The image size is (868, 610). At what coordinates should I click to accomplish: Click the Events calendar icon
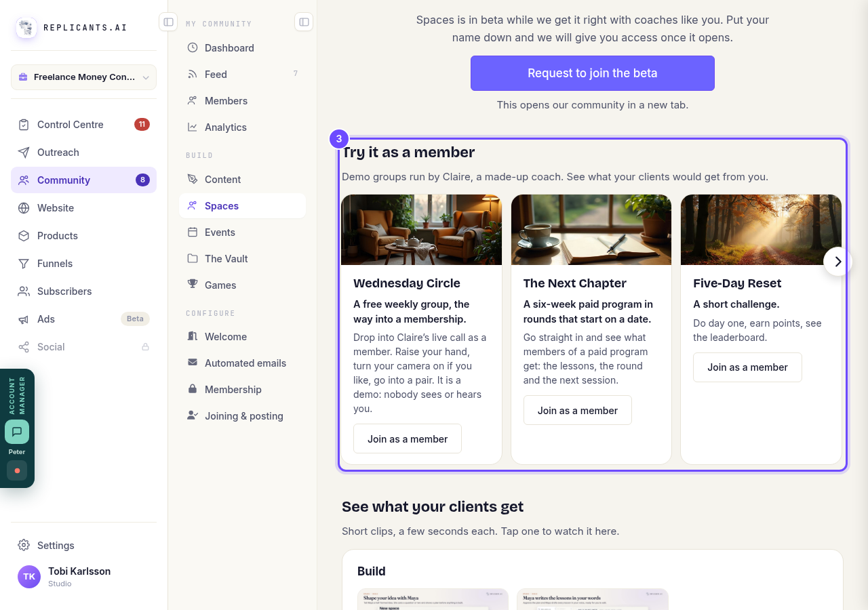pyautogui.click(x=193, y=232)
